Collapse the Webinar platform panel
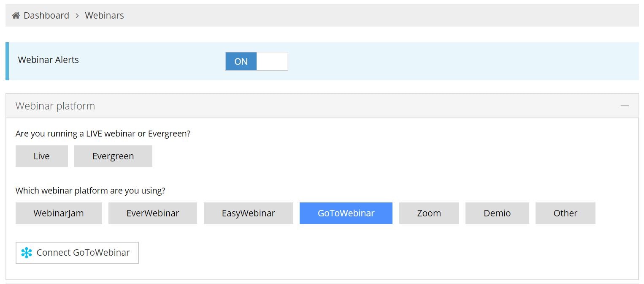Screen dimensions: 644x284 pos(625,106)
